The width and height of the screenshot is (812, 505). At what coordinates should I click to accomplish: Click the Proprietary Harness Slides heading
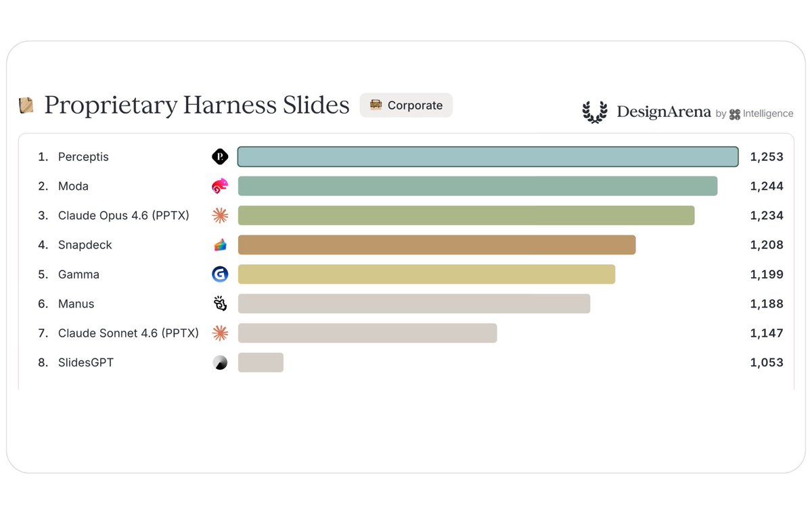click(197, 105)
